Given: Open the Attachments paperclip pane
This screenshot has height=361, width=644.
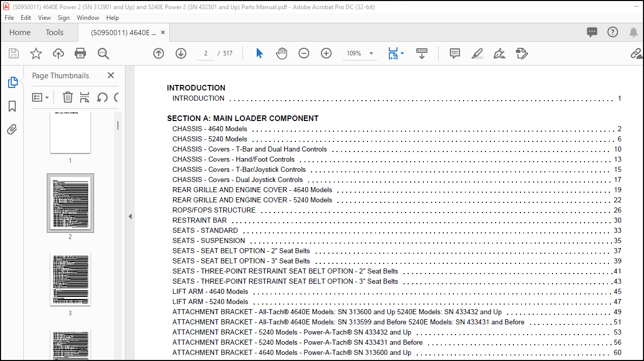Looking at the screenshot, I should [x=13, y=129].
